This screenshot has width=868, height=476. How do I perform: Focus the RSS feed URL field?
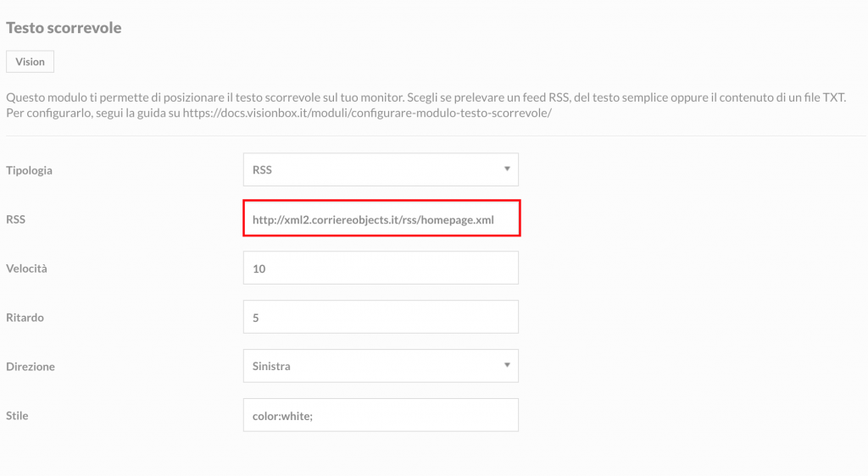click(x=381, y=219)
